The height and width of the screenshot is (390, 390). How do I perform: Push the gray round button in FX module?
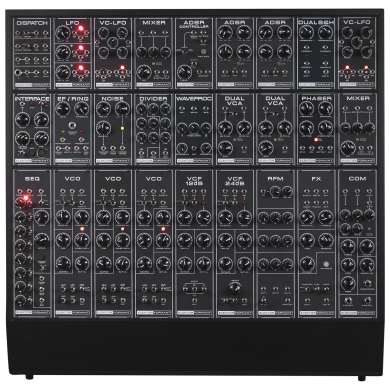[x=325, y=264]
